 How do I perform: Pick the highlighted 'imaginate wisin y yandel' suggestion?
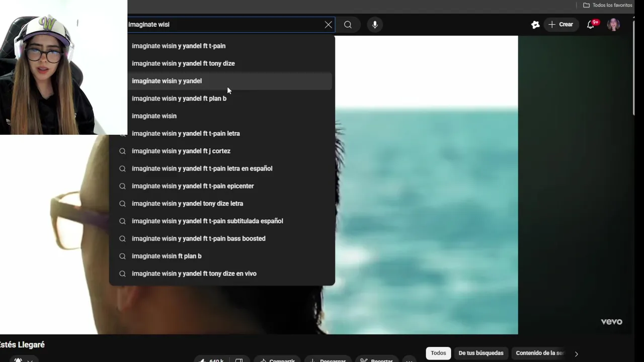pos(222,81)
